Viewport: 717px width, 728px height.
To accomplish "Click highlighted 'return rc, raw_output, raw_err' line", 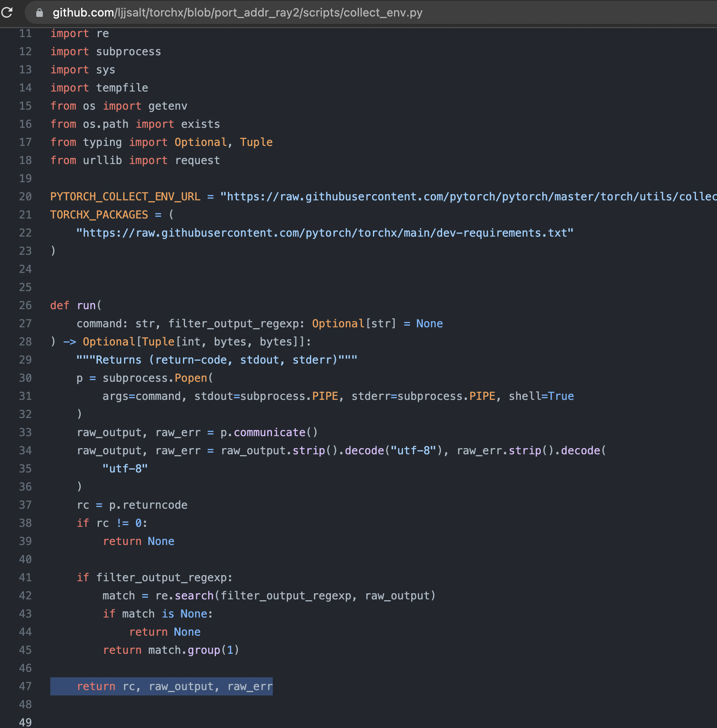I will pos(162,686).
